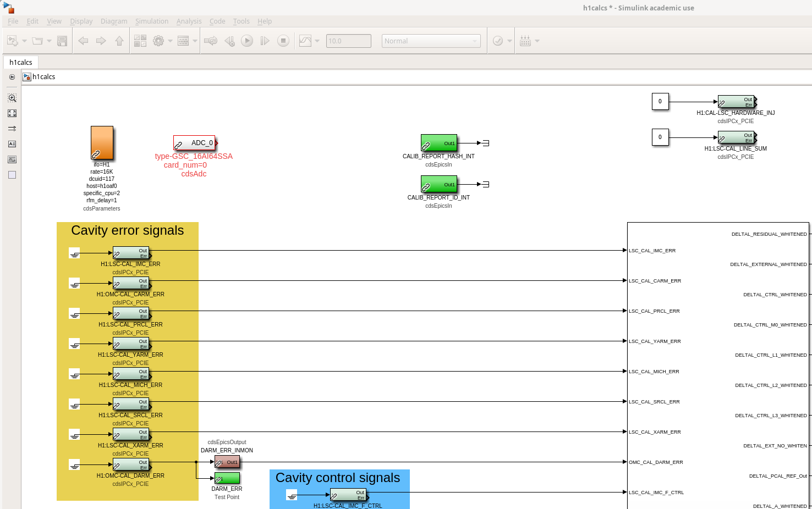Expand the Model Configuration gear dropdown arrow
This screenshot has height=509, width=812.
tap(171, 41)
